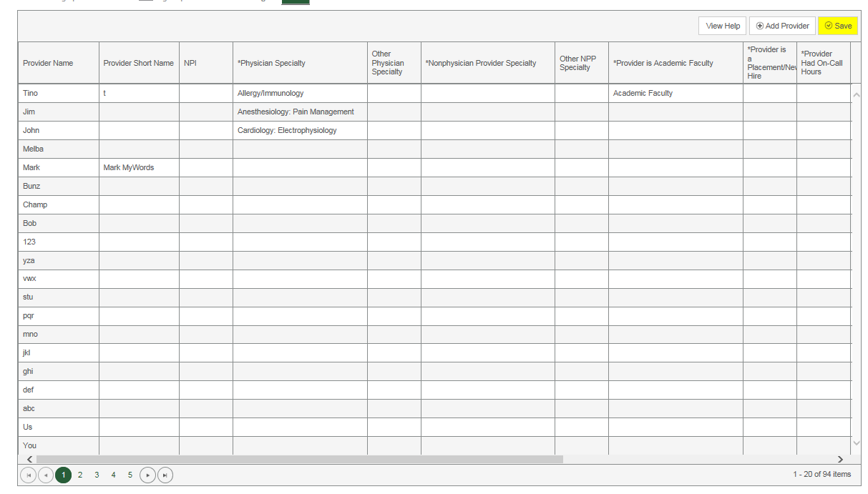Screen dimensions: 868x494
Task: Go to the first page of results
Action: (28, 475)
